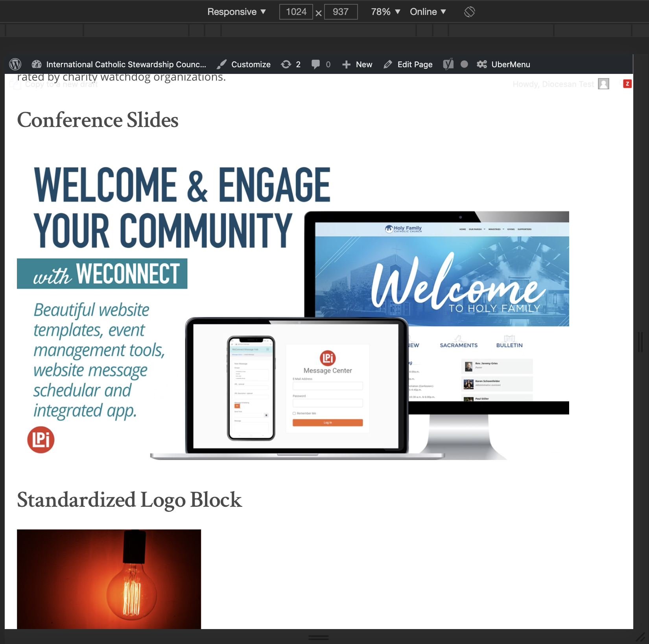
Task: Expand the Responsive device dropdown
Action: coord(236,12)
